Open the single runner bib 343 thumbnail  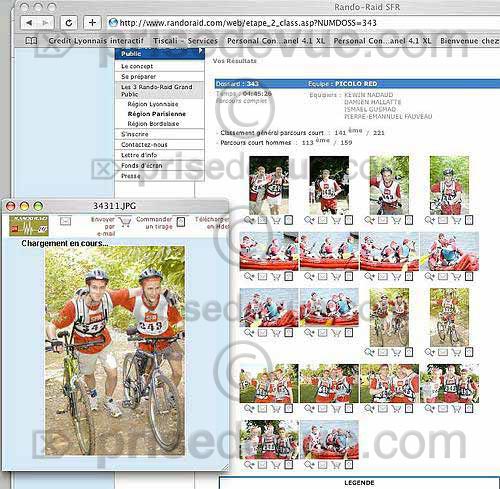click(x=329, y=185)
